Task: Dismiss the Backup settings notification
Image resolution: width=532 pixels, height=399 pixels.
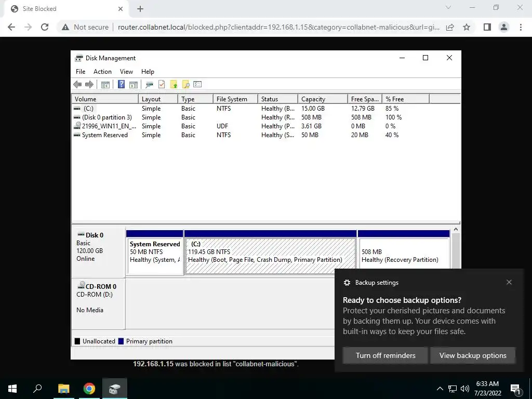Action: (509, 282)
